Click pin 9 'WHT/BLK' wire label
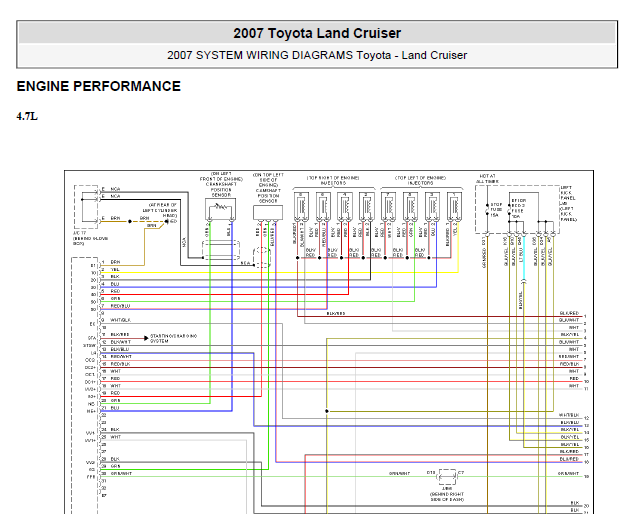The height and width of the screenshot is (514, 642). [121, 320]
